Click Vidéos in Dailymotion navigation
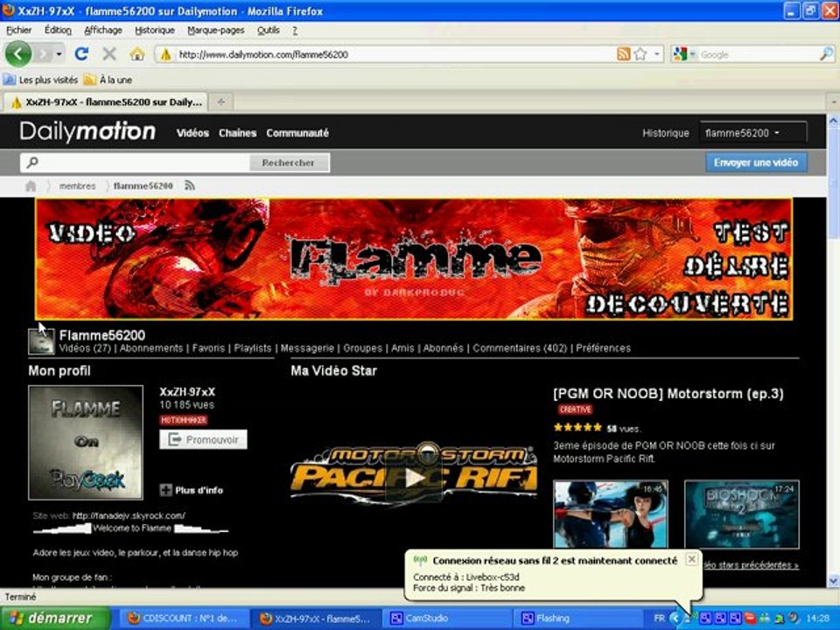840x630 pixels. click(x=192, y=133)
